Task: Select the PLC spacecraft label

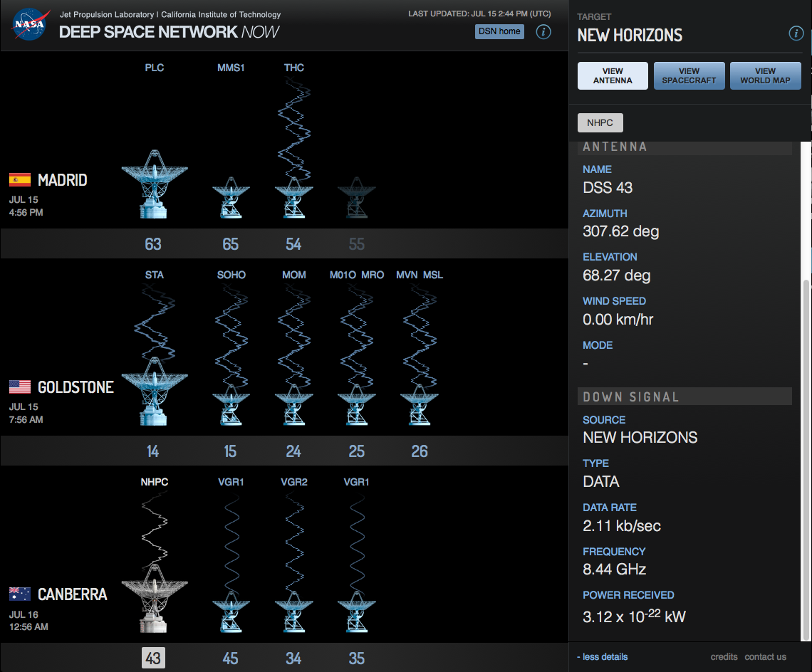Action: tap(155, 68)
